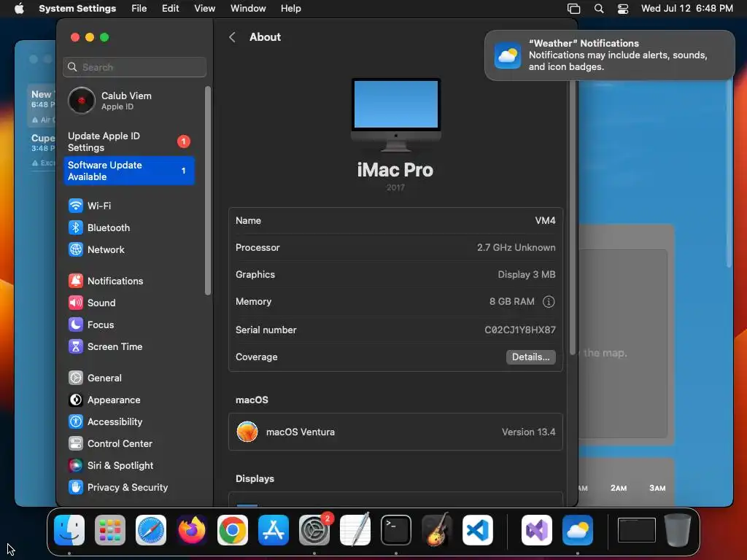This screenshot has width=747, height=560.
Task: Select Software Update Available item
Action: 128,171
